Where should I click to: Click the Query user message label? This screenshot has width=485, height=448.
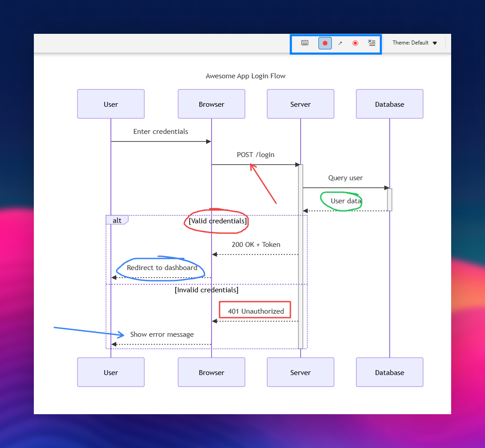tap(345, 178)
